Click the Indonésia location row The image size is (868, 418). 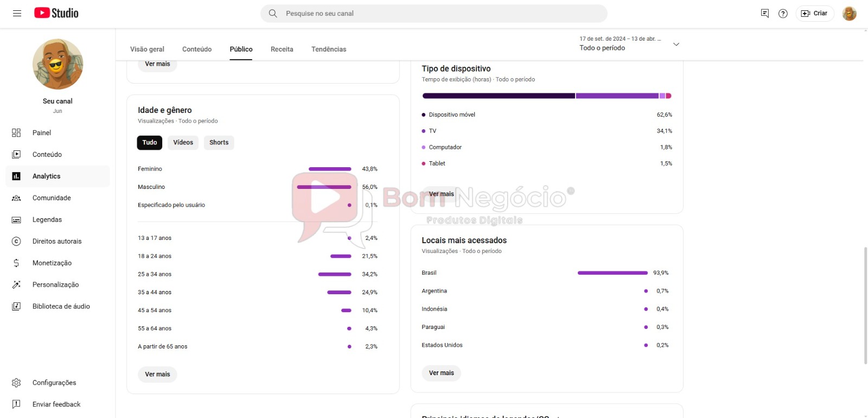(545, 309)
